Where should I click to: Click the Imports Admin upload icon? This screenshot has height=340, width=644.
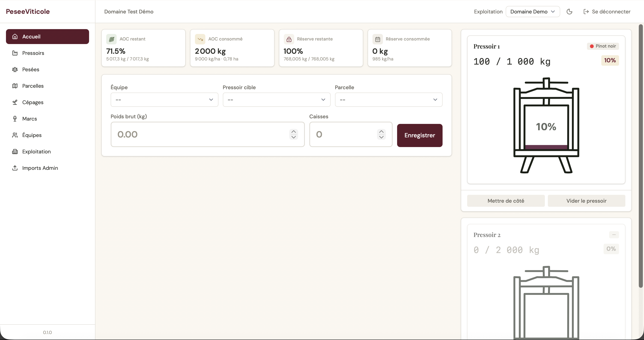(x=15, y=168)
